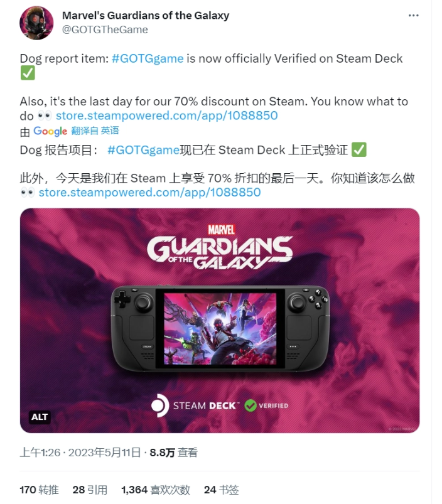Viewport: 442px width, 504px height.
Task: Click the Steam Deck logo in image
Action: click(x=195, y=405)
